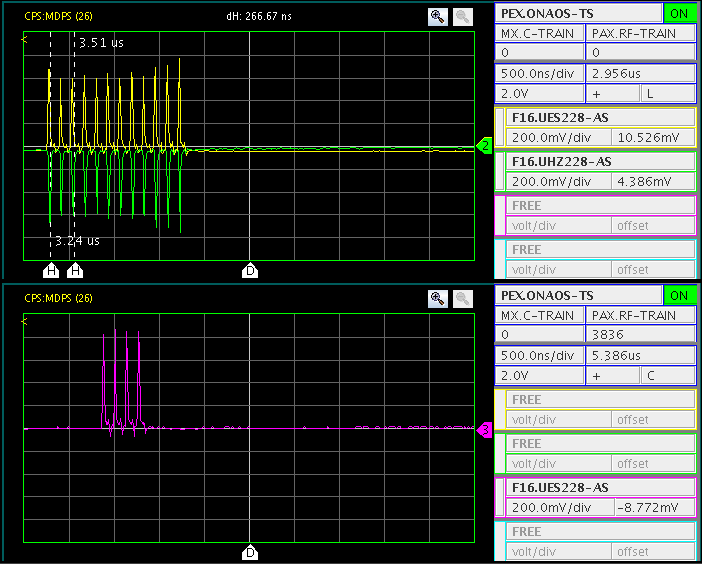Click yellow channel color tab, top panel
The width and height of the screenshot is (702, 564).
pyautogui.click(x=500, y=127)
